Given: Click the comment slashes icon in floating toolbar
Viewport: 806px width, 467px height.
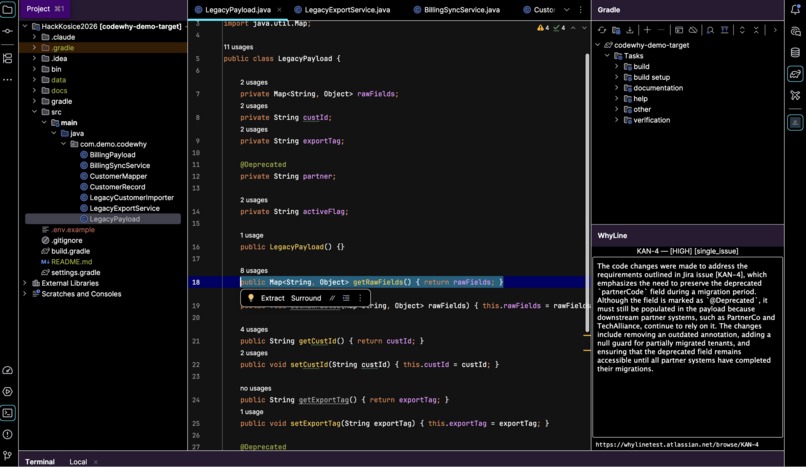Looking at the screenshot, I should (x=332, y=298).
